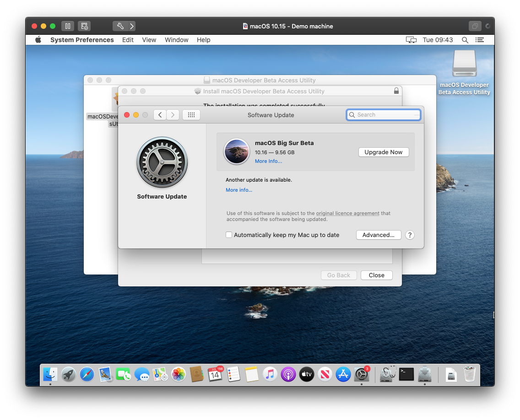Open Mail from the Dock
This screenshot has width=520, height=420.
coord(105,375)
